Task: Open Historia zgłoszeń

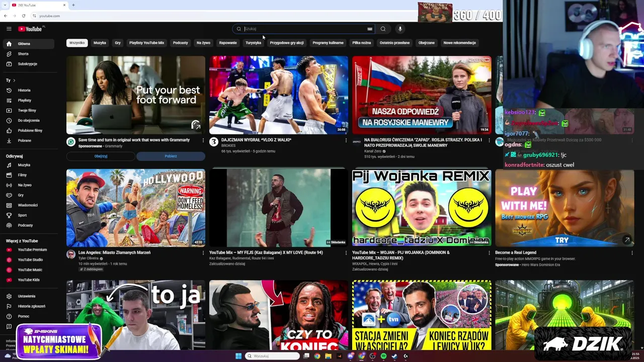Action: point(28,306)
